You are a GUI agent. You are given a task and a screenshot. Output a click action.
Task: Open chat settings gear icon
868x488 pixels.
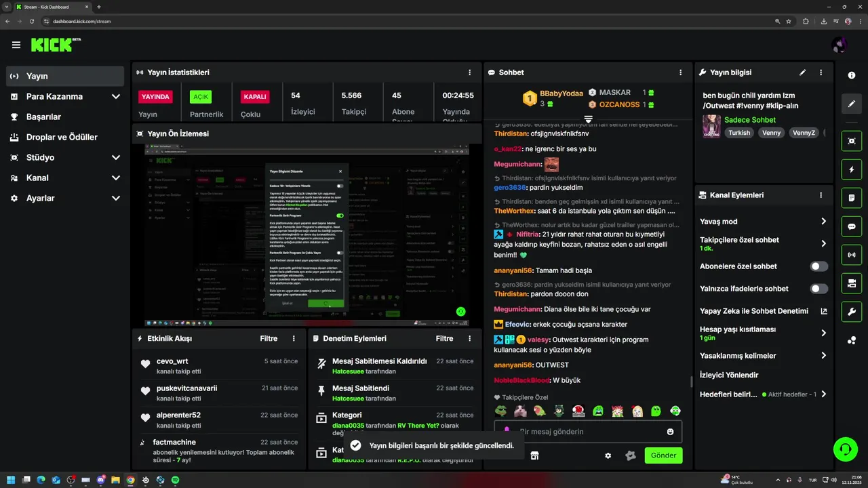click(x=608, y=455)
